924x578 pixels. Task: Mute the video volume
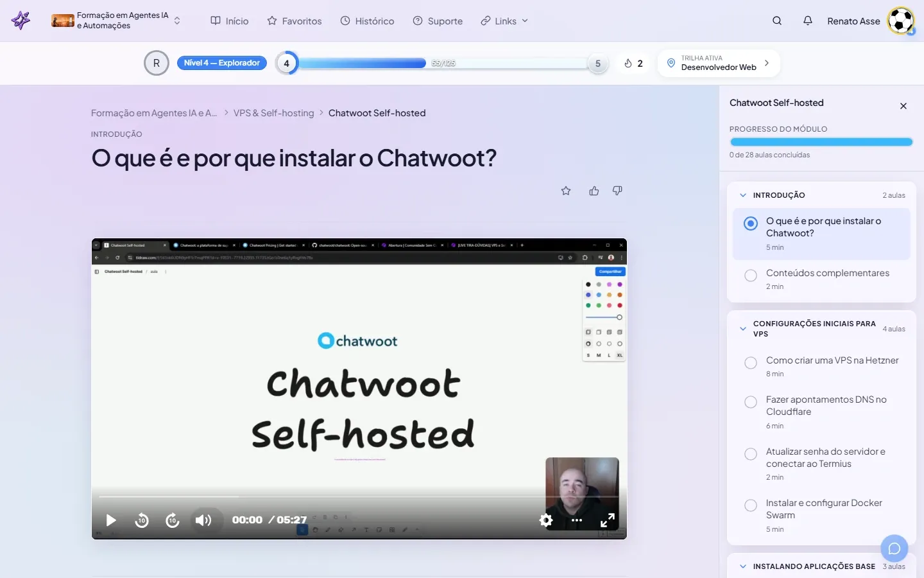tap(203, 520)
